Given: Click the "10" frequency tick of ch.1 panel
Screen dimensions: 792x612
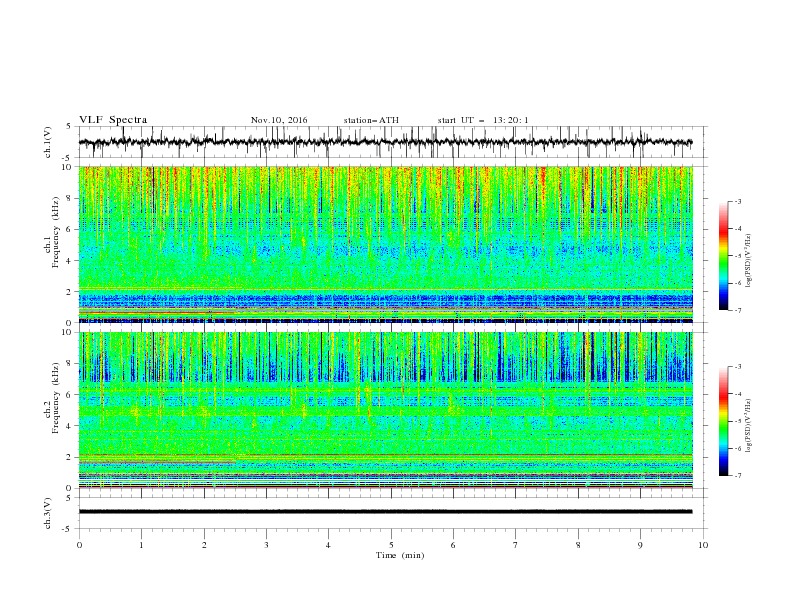Looking at the screenshot, I should [68, 167].
